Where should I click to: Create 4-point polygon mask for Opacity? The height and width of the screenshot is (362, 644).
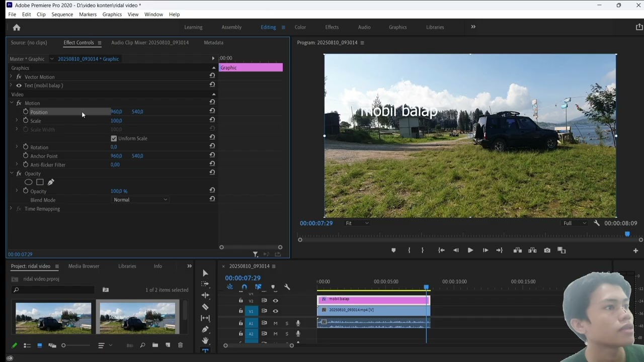click(40, 182)
